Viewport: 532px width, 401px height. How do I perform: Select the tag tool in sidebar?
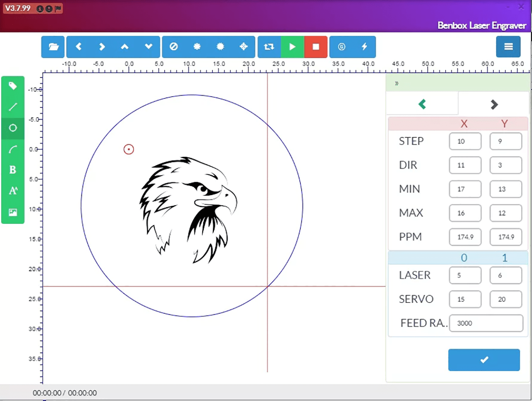(x=13, y=86)
